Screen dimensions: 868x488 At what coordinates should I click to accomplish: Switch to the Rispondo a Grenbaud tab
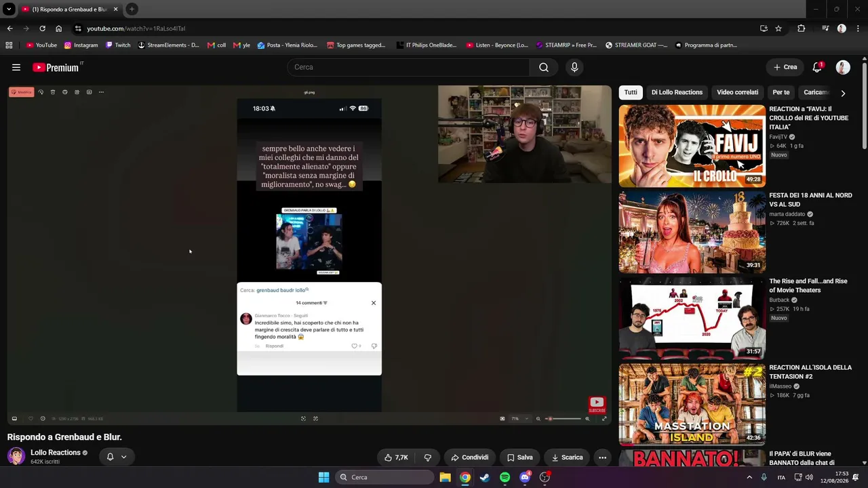coord(68,9)
